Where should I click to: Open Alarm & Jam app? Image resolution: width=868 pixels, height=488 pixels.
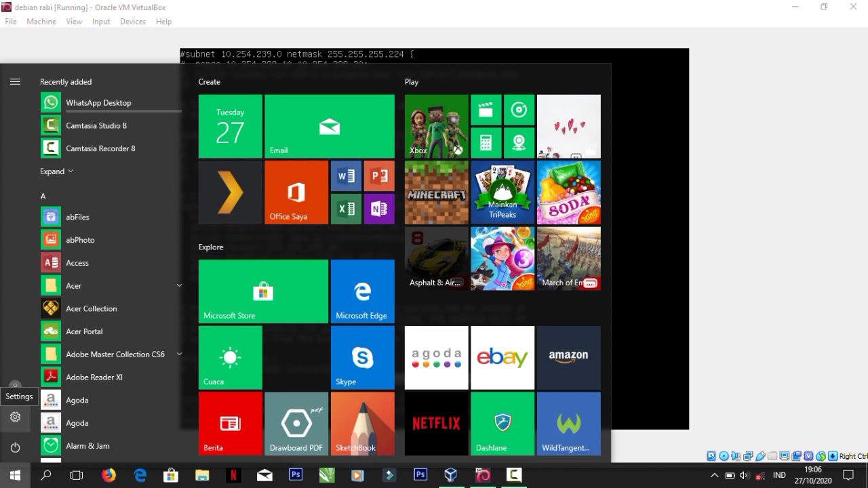[x=111, y=445]
